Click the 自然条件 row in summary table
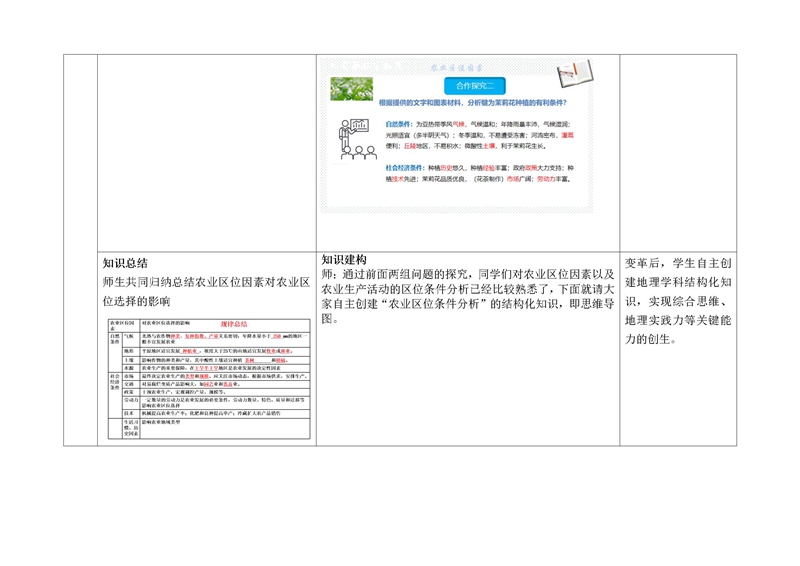The width and height of the screenshot is (800, 566). [x=120, y=338]
